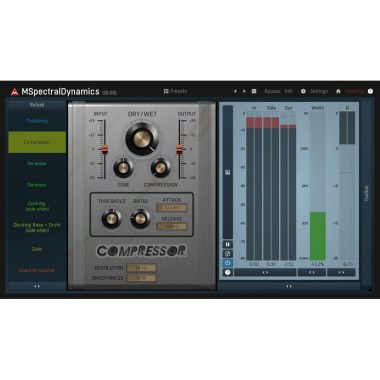Toggle Sleeping status in title bar
This screenshot has width=380, height=380.
coord(354,91)
